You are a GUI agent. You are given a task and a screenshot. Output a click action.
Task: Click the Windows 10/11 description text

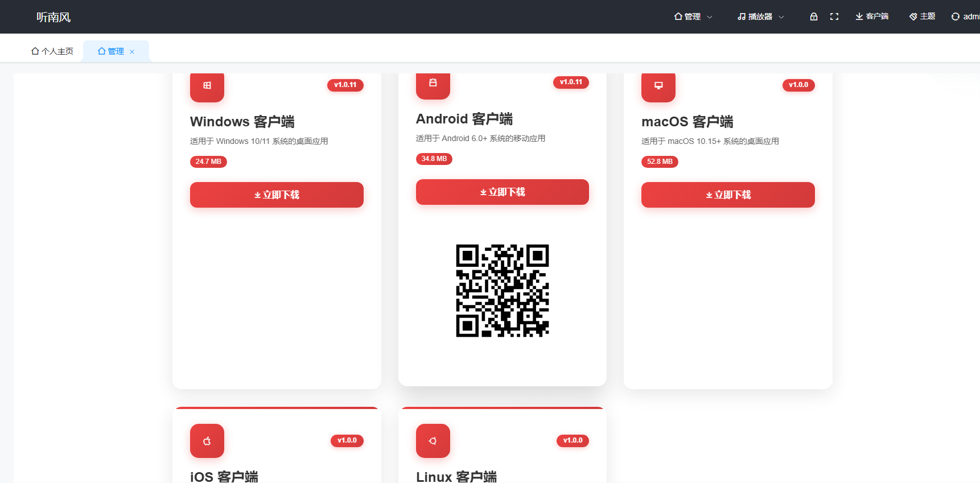point(259,141)
